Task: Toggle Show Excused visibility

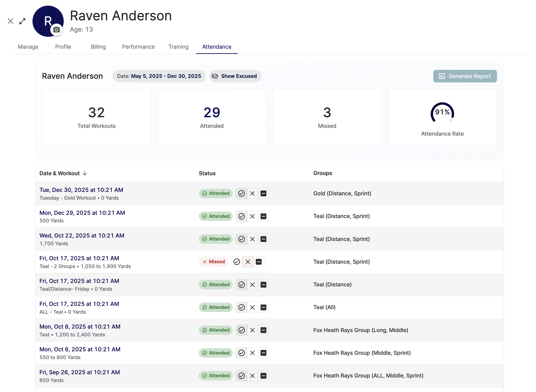Action: (x=235, y=76)
